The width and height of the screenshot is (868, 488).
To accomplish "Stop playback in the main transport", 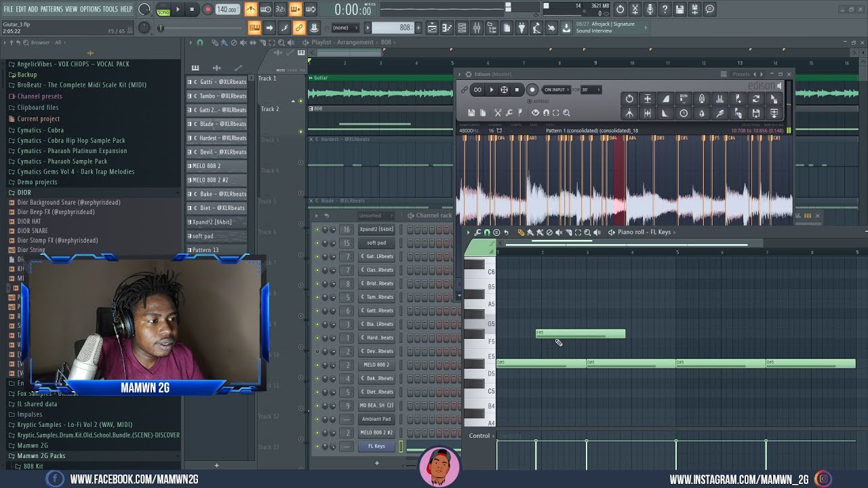I will point(193,9).
